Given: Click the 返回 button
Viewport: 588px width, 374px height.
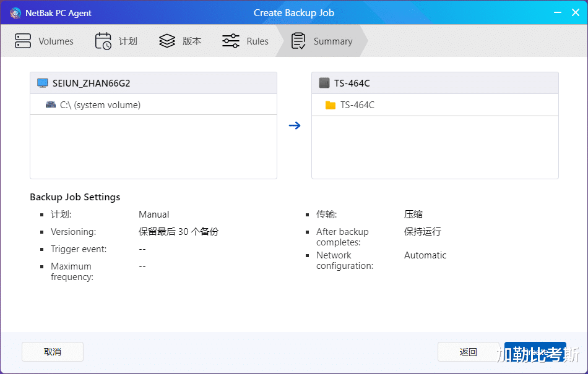Looking at the screenshot, I should click(x=469, y=352).
